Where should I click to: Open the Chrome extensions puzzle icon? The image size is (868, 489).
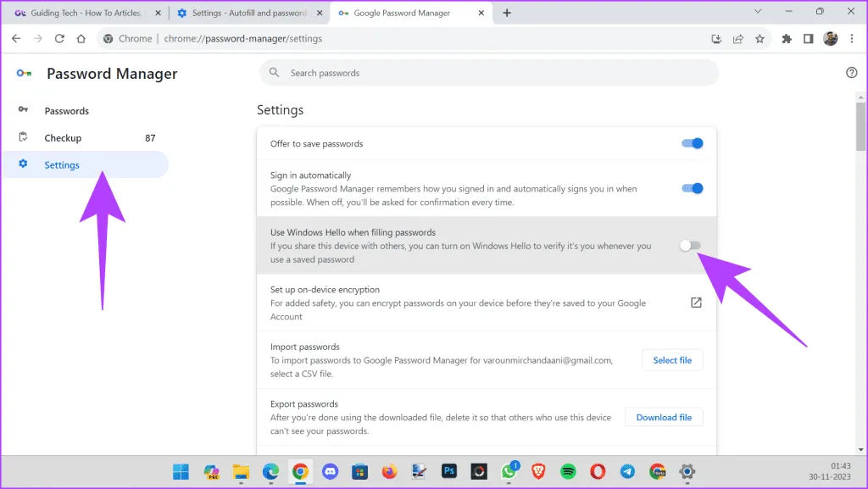(x=787, y=38)
